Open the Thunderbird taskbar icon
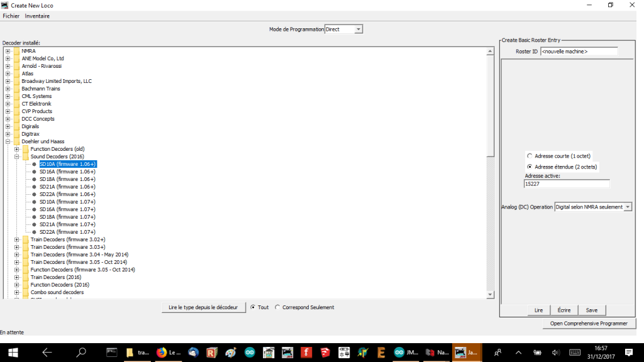 (194, 353)
